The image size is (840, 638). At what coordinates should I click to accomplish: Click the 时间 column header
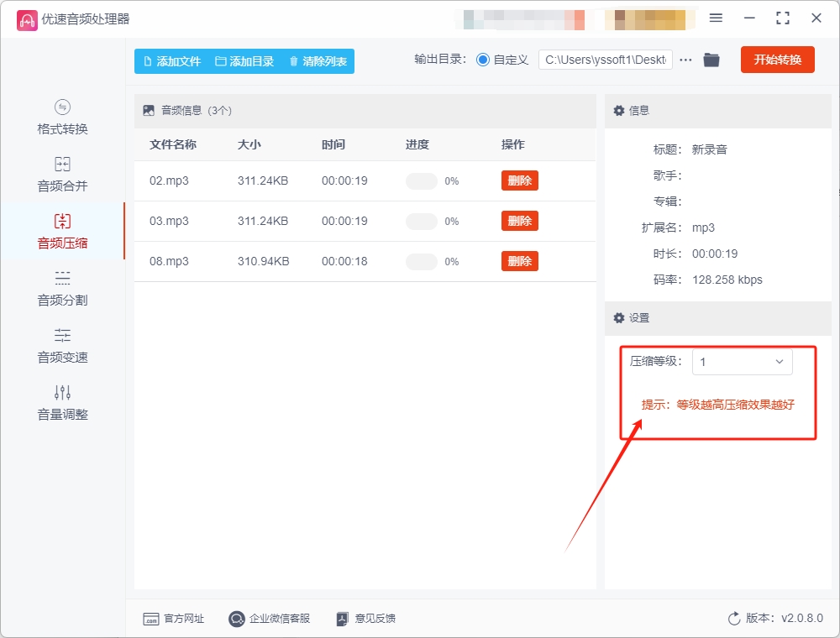point(333,144)
